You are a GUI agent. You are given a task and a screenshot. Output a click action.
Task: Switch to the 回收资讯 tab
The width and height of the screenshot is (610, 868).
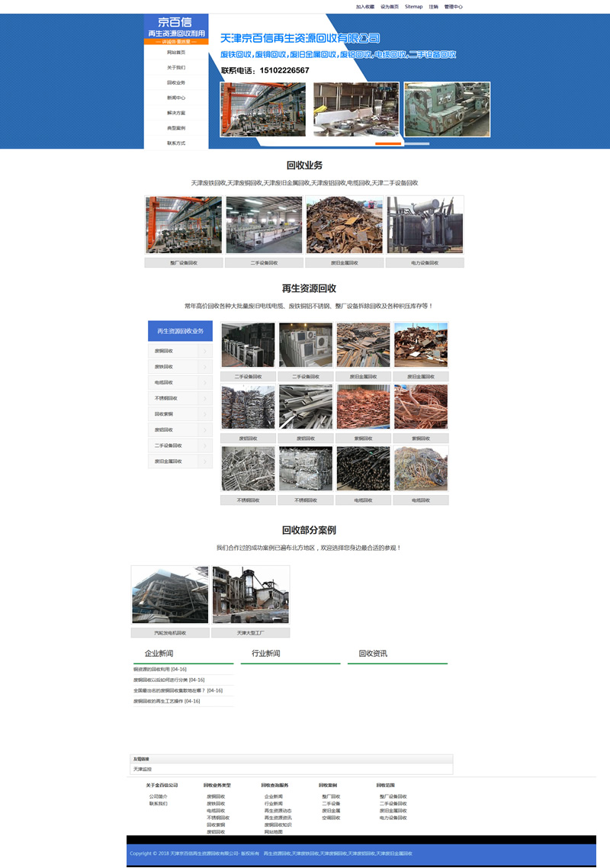(x=373, y=654)
